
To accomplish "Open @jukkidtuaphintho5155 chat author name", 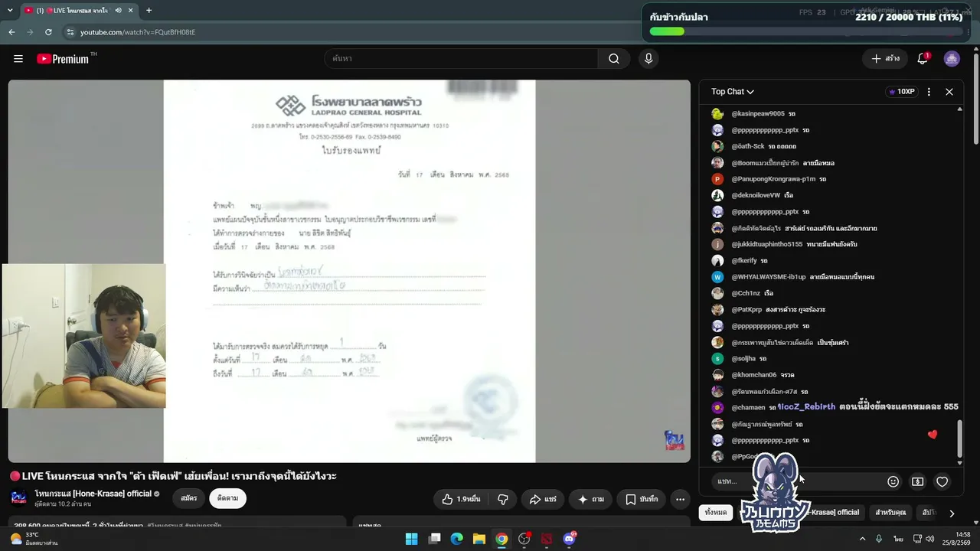I will point(767,244).
